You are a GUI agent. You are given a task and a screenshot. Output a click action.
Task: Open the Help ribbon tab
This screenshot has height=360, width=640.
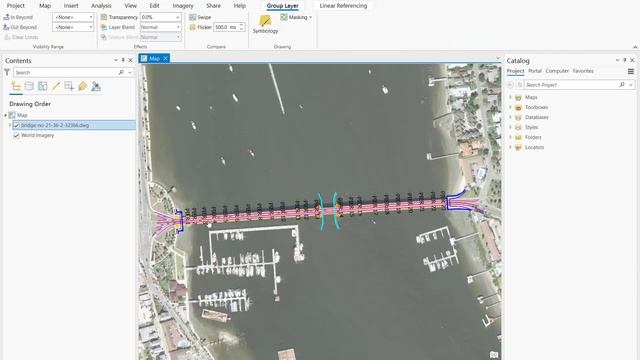coord(240,6)
